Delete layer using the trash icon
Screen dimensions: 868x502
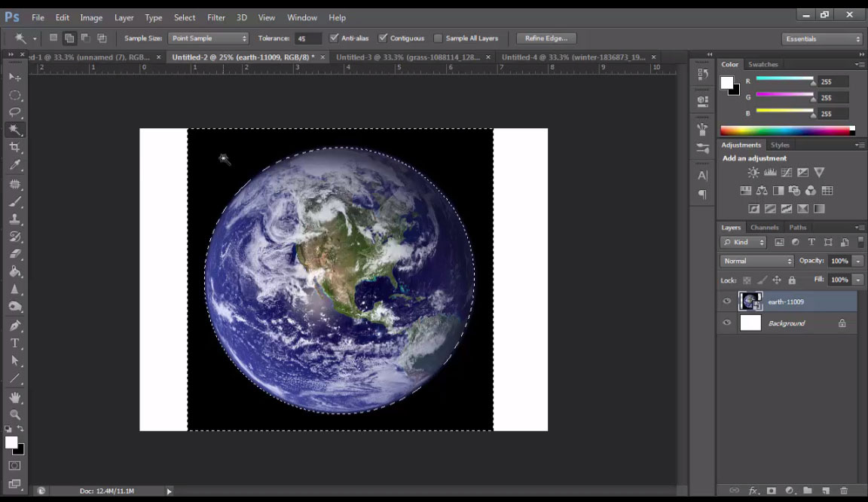(x=844, y=491)
